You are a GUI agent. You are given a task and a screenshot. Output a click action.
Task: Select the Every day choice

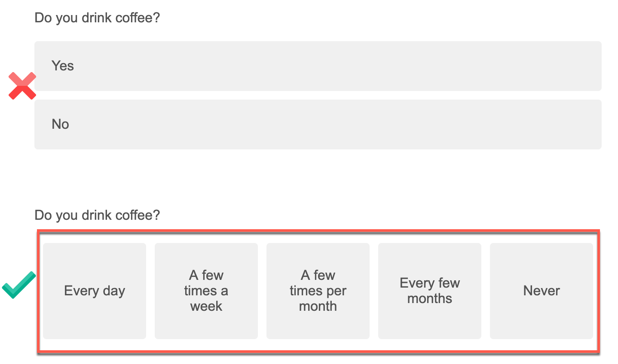click(x=95, y=291)
